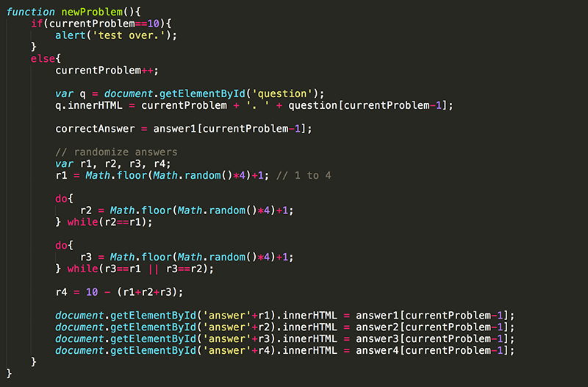Click 'while(r2==r1);' condition
This screenshot has width=588, height=387.
pyautogui.click(x=110, y=222)
